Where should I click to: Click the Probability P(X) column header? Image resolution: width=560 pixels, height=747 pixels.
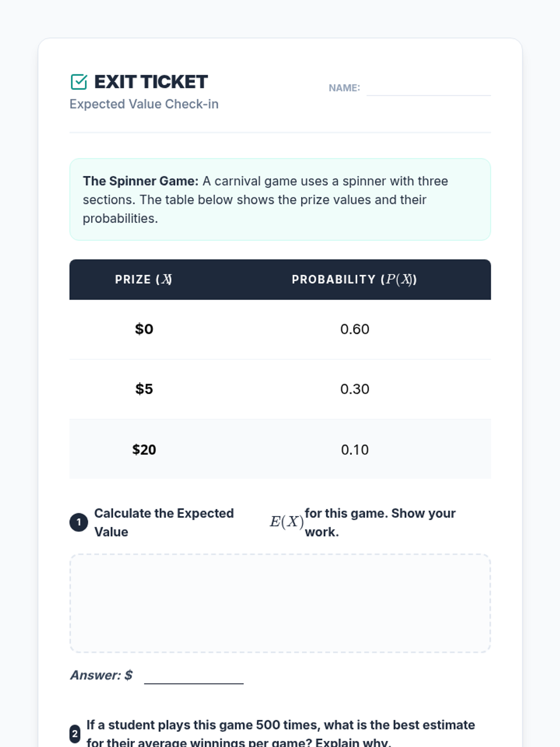coord(354,280)
